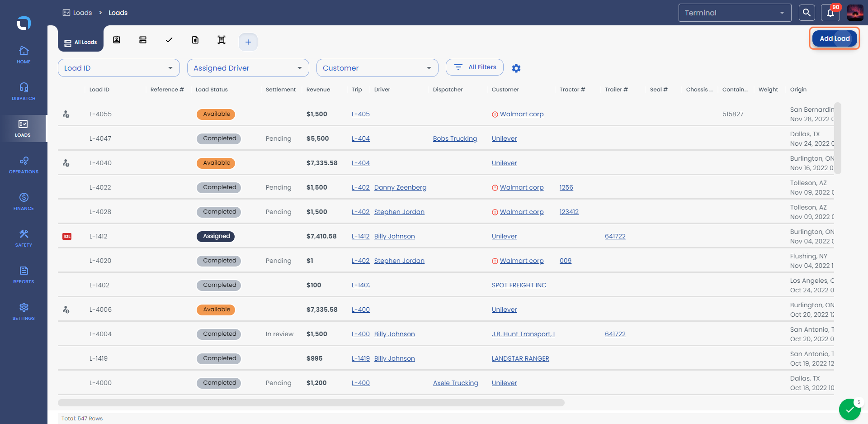868x424 pixels.
Task: Switch to the ID-badge icon tab
Action: [x=117, y=40]
